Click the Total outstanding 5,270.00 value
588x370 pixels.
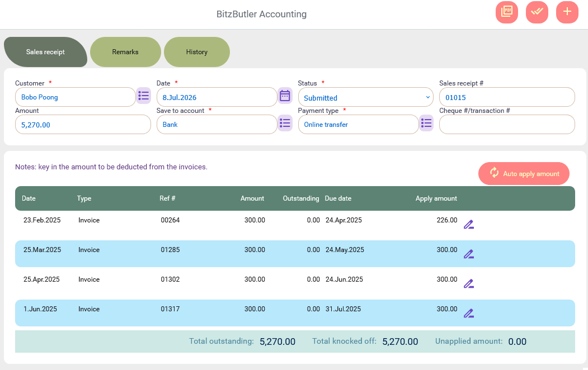(x=277, y=341)
